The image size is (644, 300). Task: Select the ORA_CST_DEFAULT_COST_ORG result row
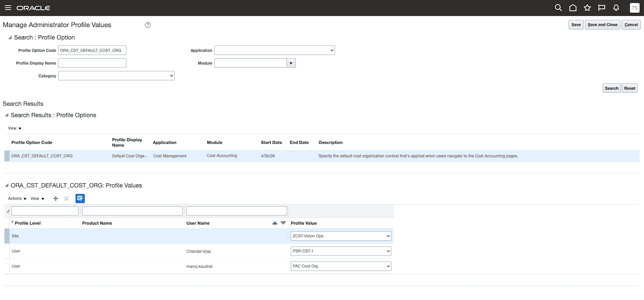322,156
